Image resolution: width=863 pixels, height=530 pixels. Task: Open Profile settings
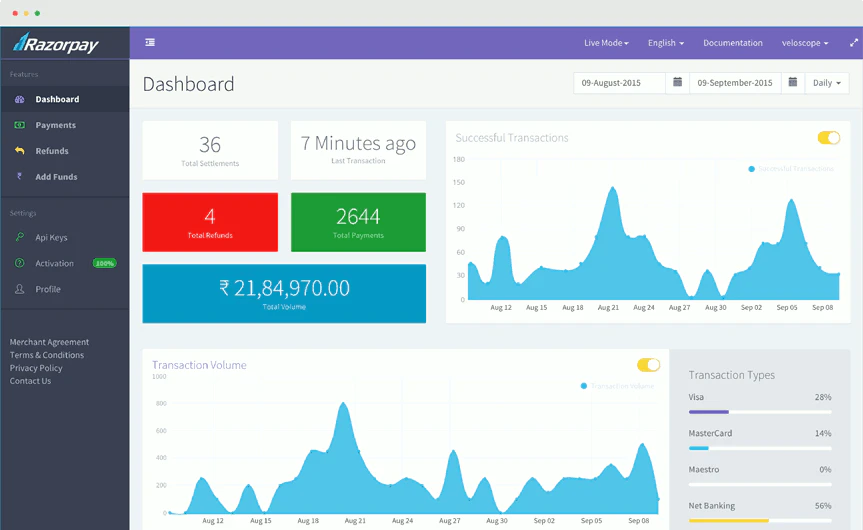(65, 289)
